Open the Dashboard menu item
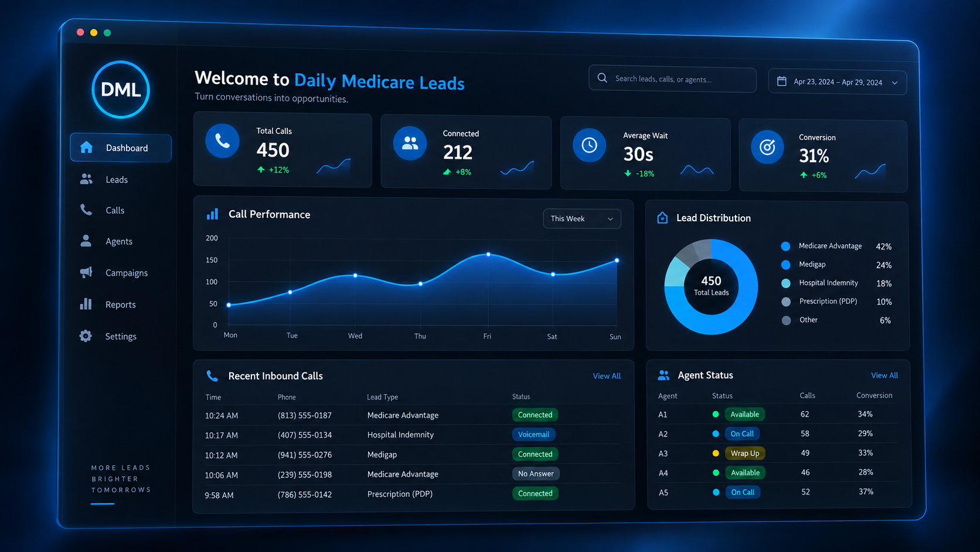Screen dimensions: 980x552 [121, 148]
